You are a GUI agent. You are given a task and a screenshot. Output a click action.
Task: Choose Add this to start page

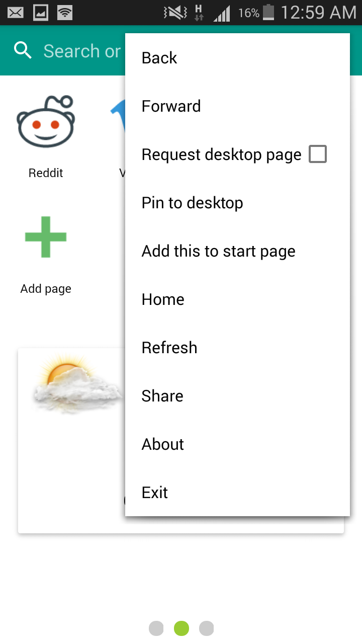click(x=218, y=251)
